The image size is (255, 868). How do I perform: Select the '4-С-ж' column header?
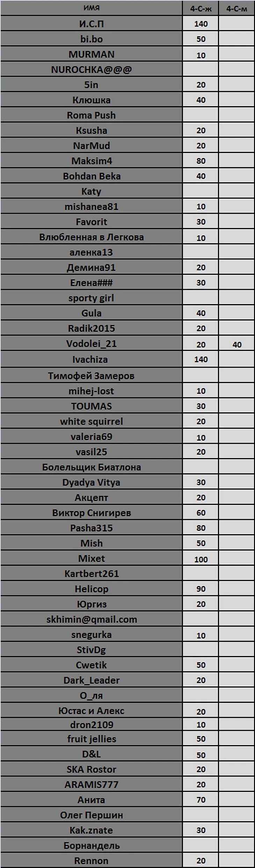[x=201, y=9]
